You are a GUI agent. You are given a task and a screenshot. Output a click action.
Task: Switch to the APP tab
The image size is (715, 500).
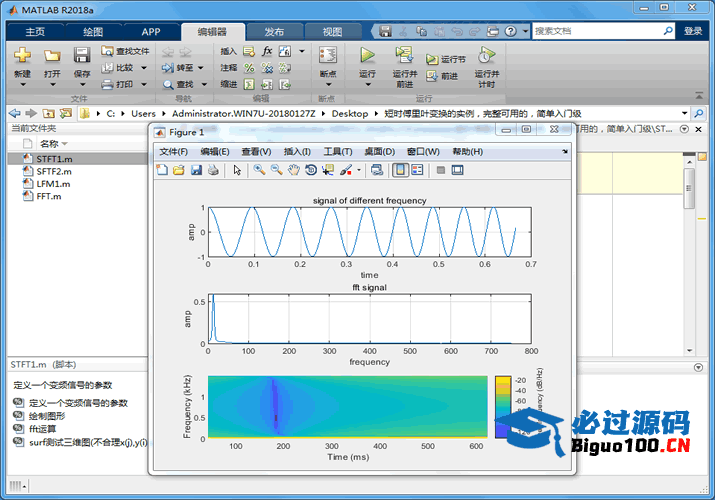(150, 31)
